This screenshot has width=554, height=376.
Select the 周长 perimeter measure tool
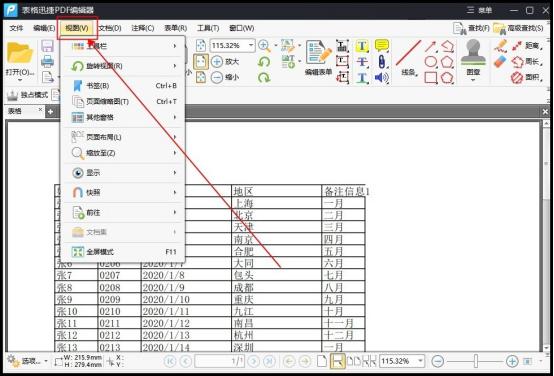(527, 61)
